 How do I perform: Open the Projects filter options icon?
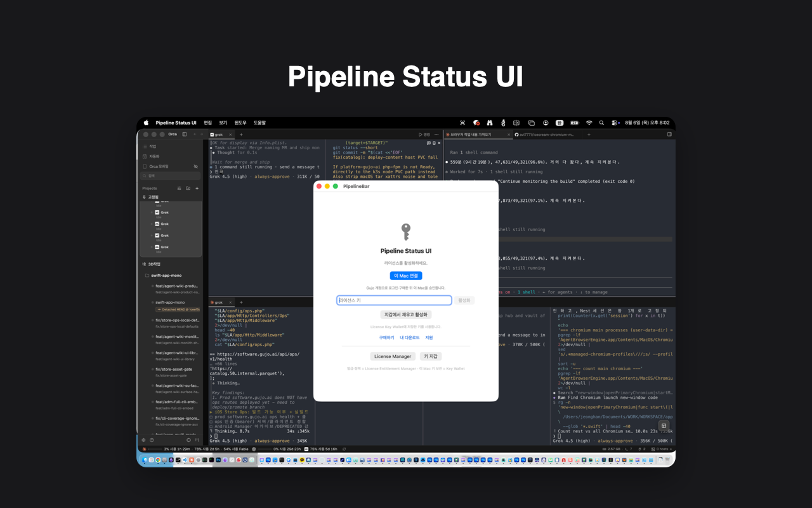(x=179, y=188)
